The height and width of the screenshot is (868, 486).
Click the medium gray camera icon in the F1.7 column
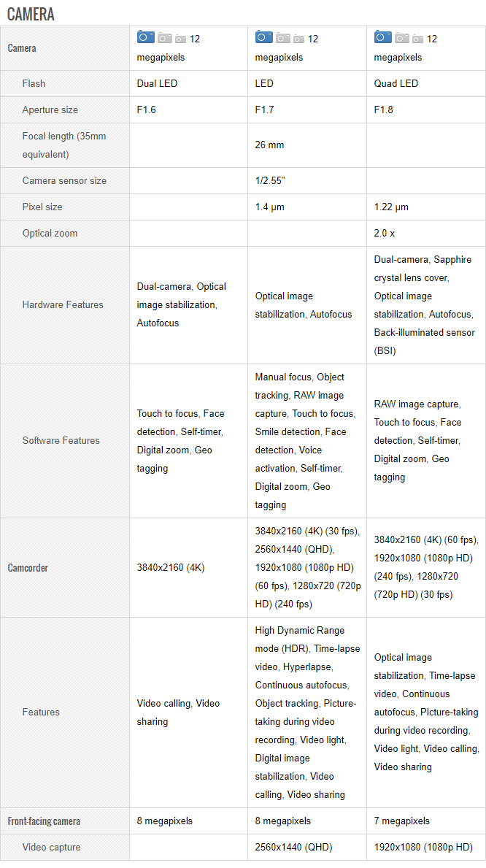(x=283, y=38)
